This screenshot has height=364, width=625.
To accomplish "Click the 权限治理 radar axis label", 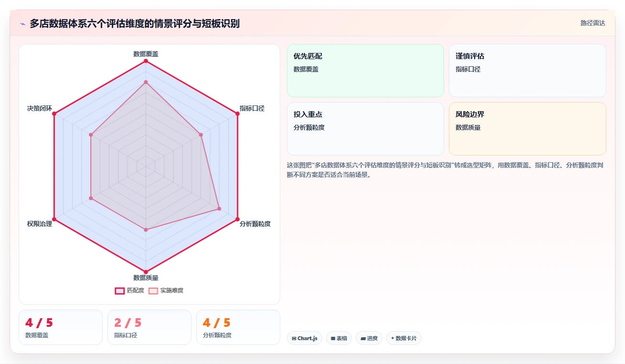I will click(x=40, y=224).
